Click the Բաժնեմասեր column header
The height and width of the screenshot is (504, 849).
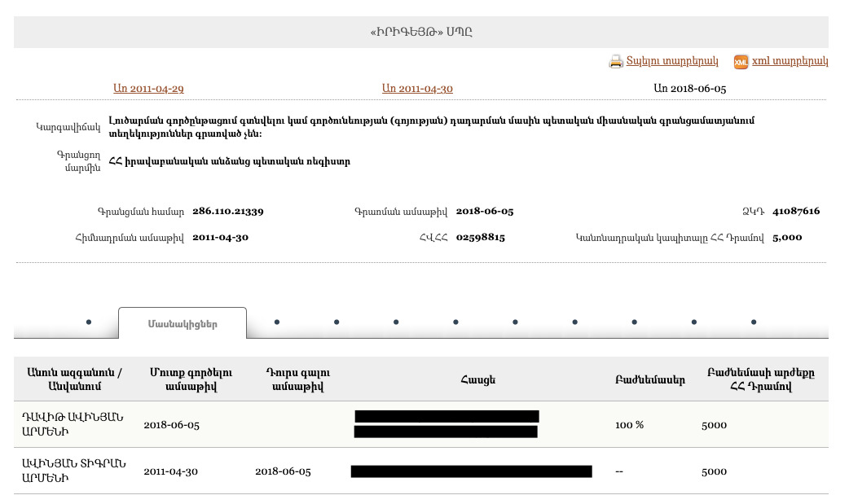(649, 379)
